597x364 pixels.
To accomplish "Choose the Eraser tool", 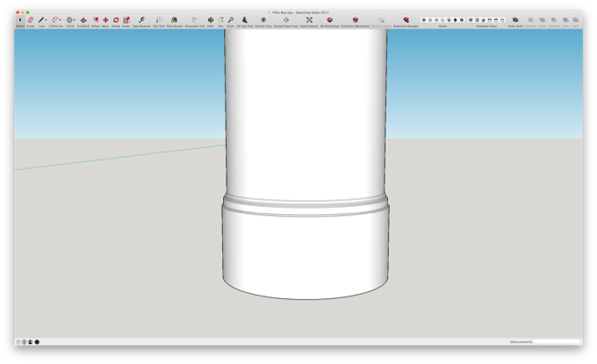I will tap(31, 20).
